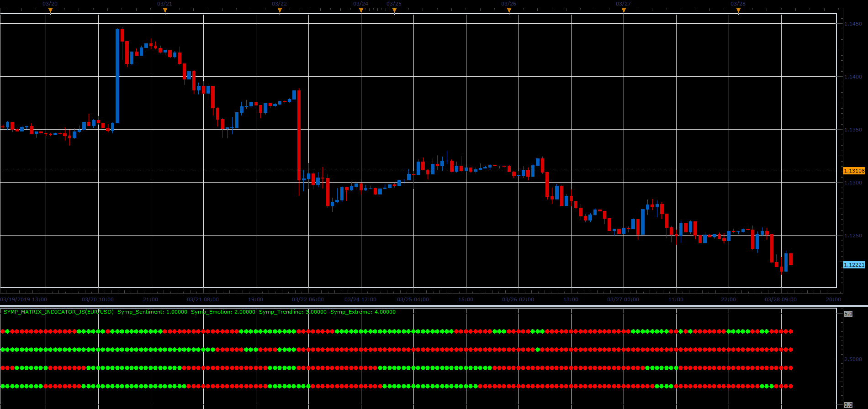Select the 03/28 09:00 time label

(781, 299)
